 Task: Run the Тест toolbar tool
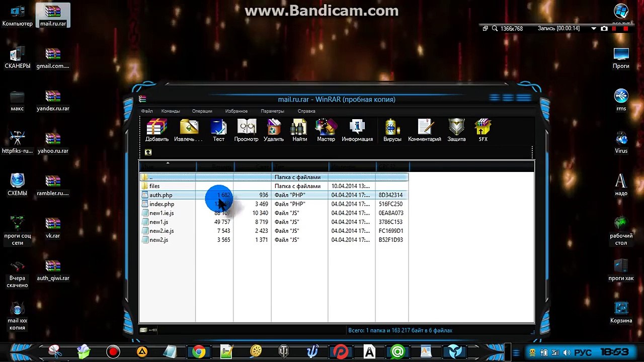218,130
